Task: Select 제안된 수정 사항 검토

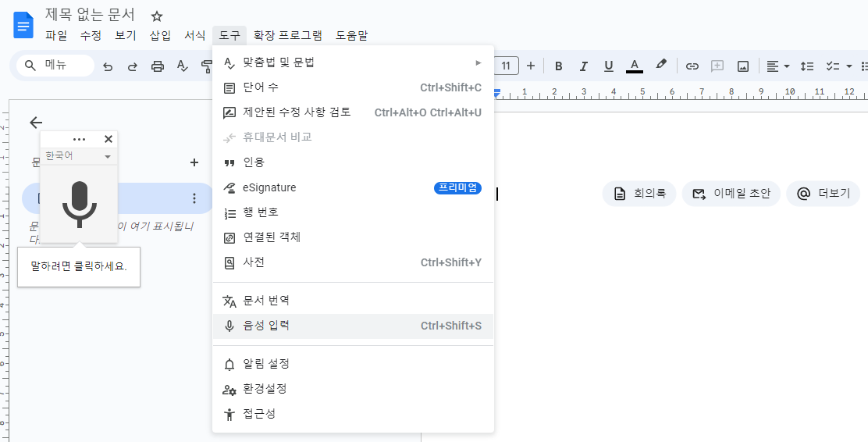Action: coord(353,112)
